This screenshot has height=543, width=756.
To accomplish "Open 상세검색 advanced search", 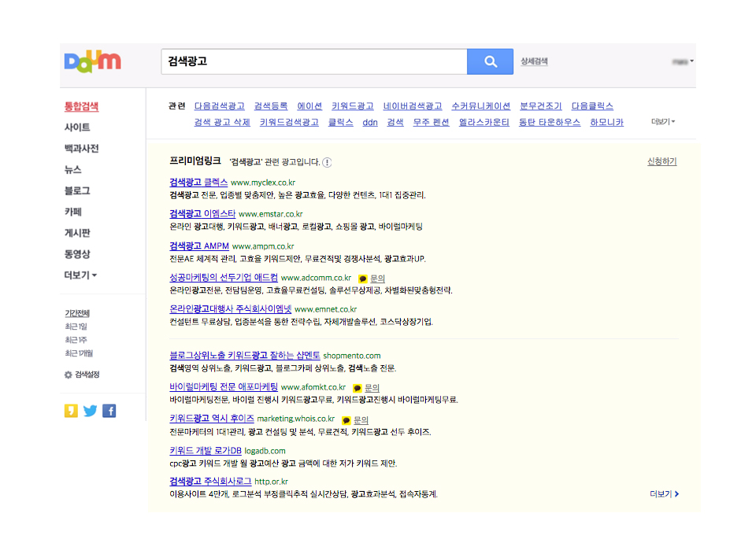I will tap(534, 61).
